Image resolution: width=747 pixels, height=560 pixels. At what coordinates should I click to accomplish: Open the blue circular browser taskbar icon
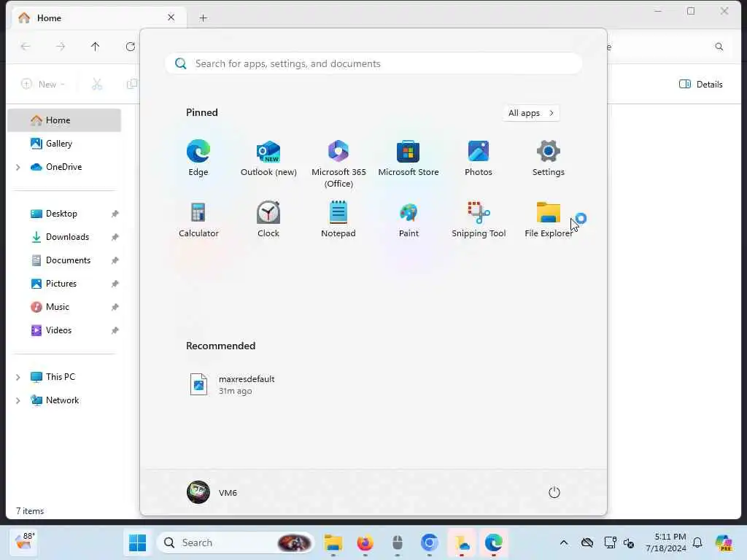click(429, 542)
